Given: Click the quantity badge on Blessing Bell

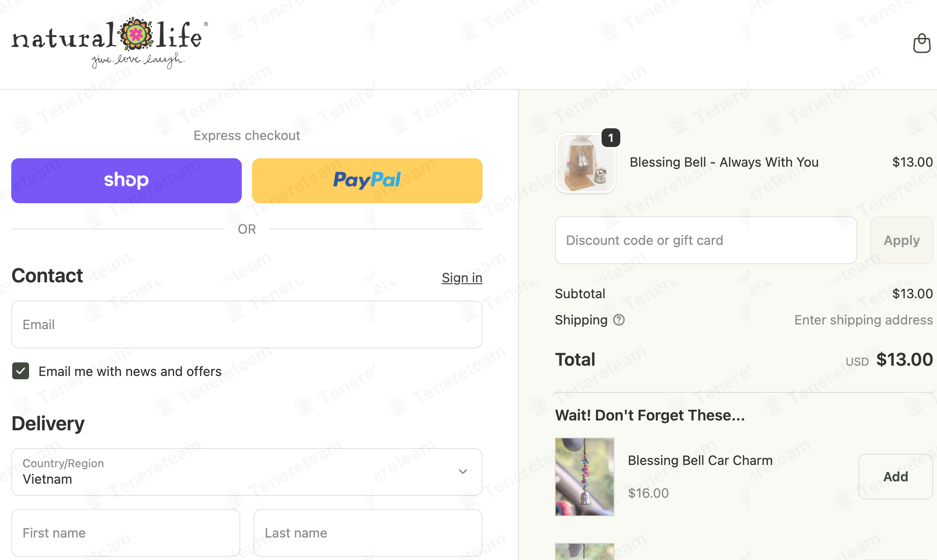Looking at the screenshot, I should tap(610, 138).
